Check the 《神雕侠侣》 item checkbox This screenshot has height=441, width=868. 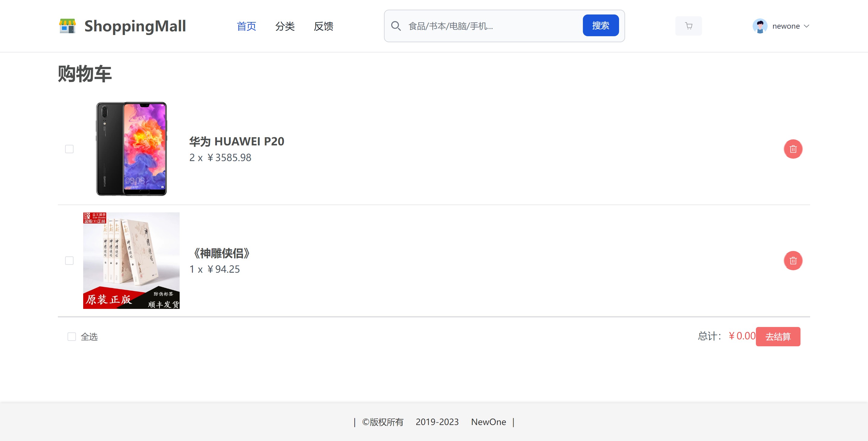pos(69,261)
